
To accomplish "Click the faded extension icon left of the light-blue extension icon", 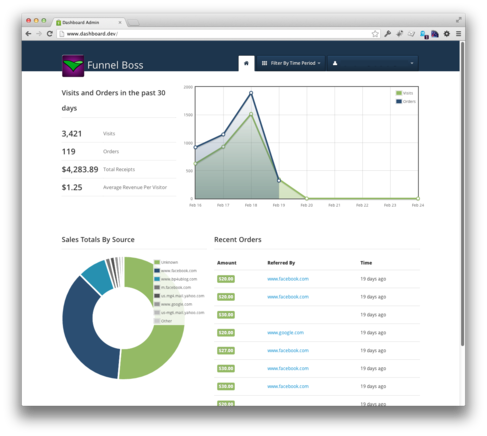I will click(411, 34).
